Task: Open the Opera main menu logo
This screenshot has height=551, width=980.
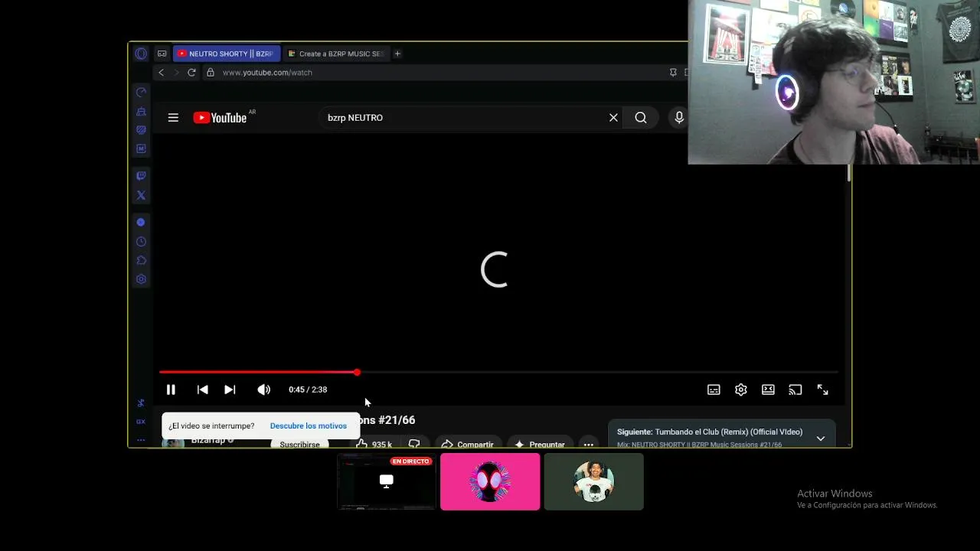Action: point(141,54)
